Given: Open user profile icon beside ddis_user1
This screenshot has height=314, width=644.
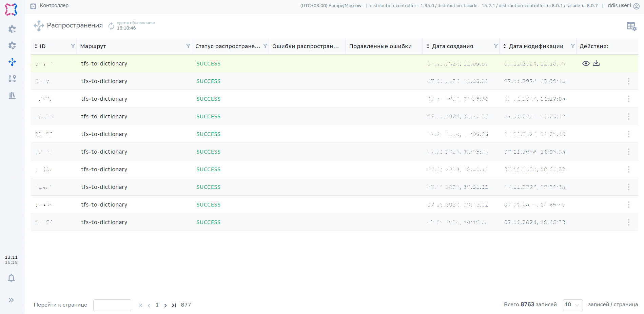Looking at the screenshot, I should 637,6.
